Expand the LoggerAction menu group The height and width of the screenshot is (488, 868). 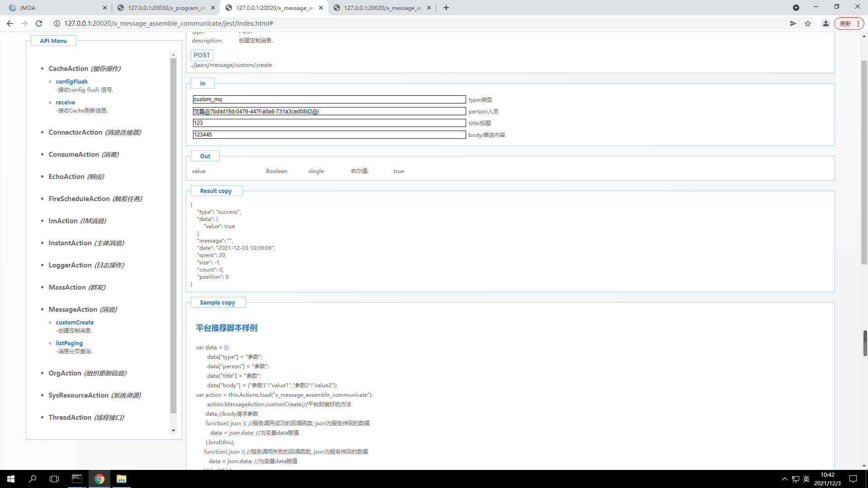[70, 265]
